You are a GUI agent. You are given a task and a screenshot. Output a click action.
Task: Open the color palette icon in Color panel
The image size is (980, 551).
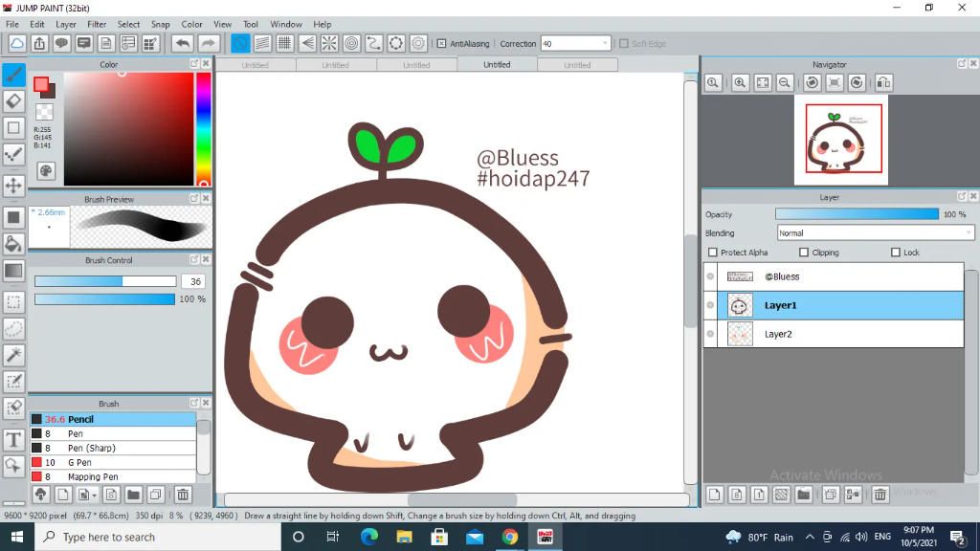point(46,171)
